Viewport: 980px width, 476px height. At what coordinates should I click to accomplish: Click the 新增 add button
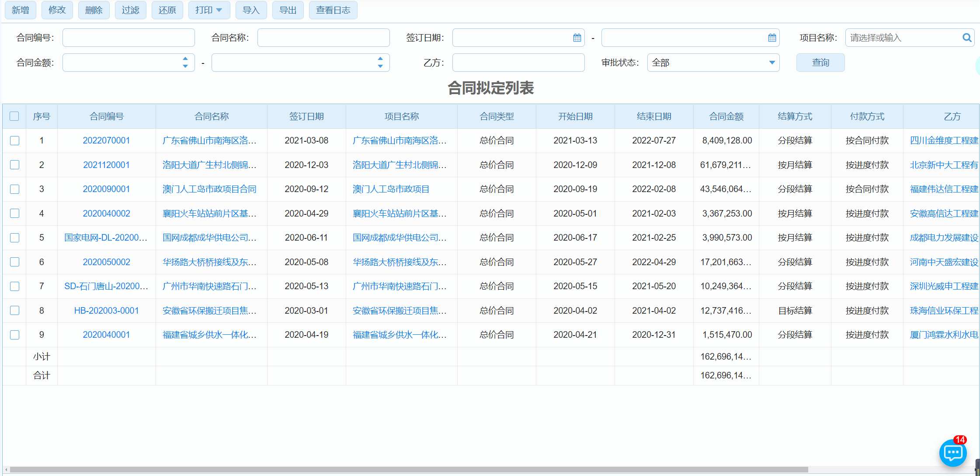pos(21,10)
